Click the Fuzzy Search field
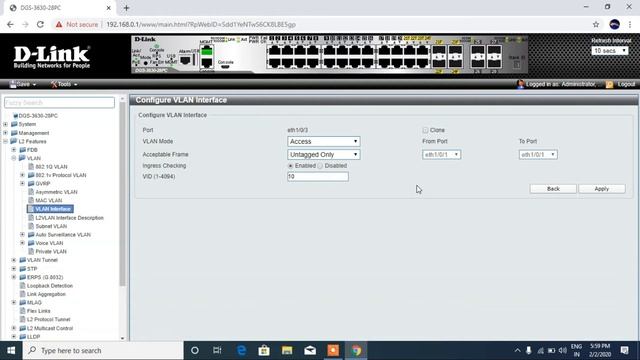This screenshot has width=640, height=360. point(59,102)
